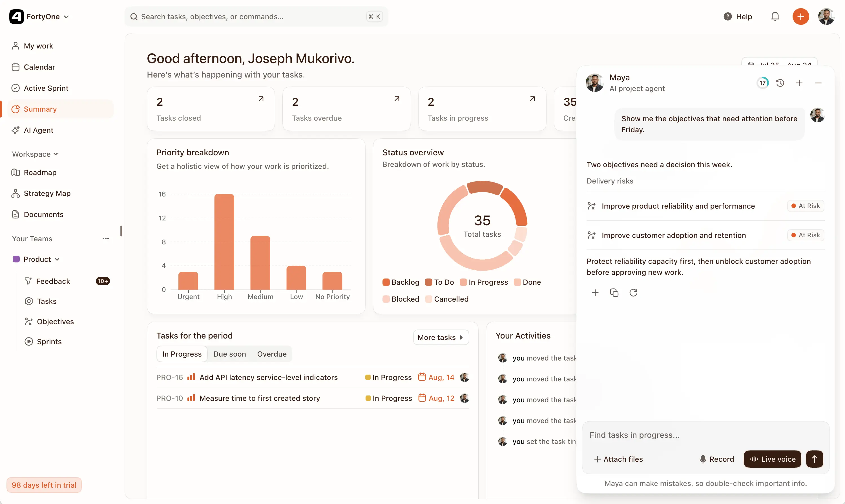Click 98 days left in trial badge

[x=44, y=485]
